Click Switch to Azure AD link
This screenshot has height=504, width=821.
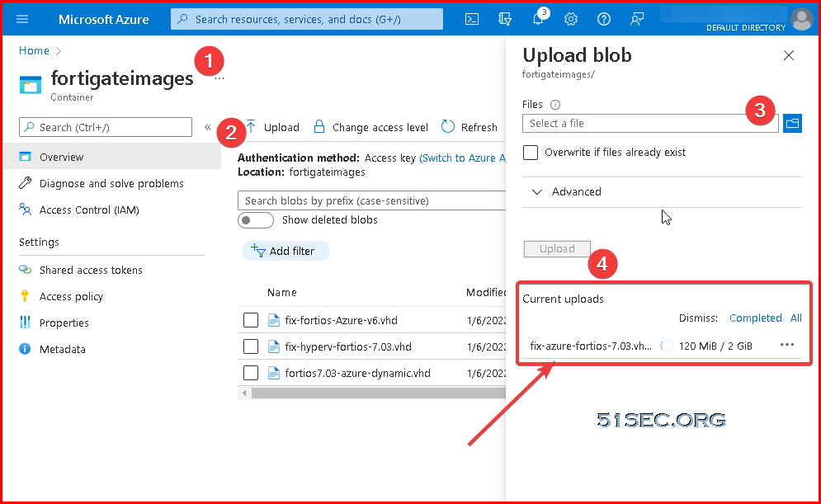(x=463, y=158)
